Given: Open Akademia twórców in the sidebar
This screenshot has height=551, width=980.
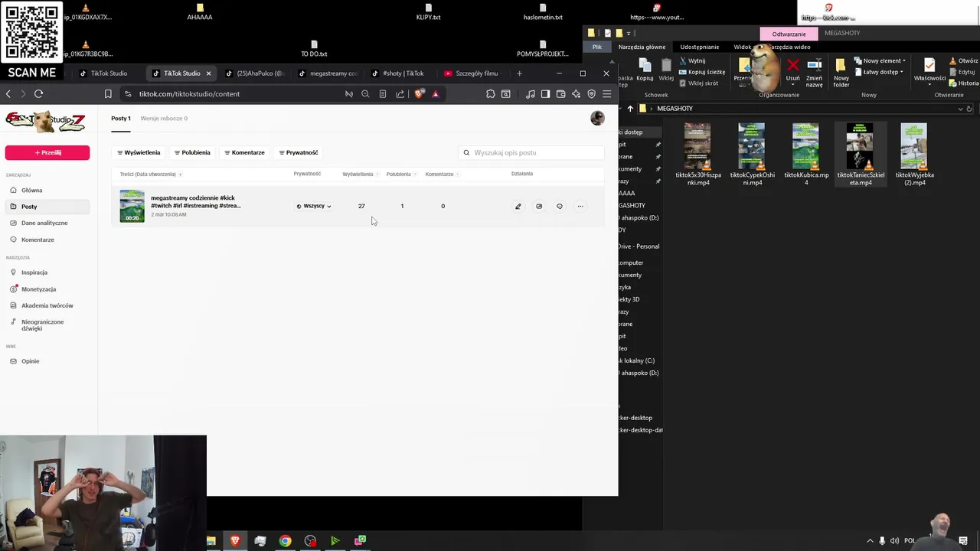Looking at the screenshot, I should click(x=47, y=305).
